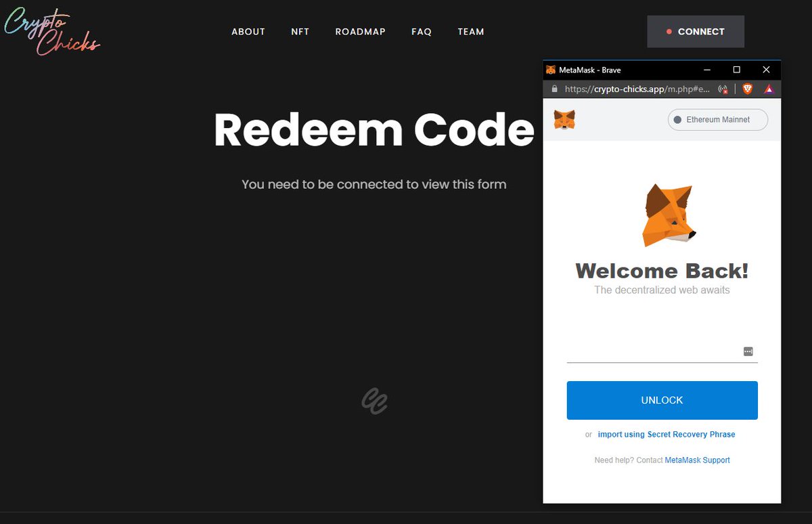Open the FAQ section
Viewport: 812px width, 524px height.
tap(422, 31)
